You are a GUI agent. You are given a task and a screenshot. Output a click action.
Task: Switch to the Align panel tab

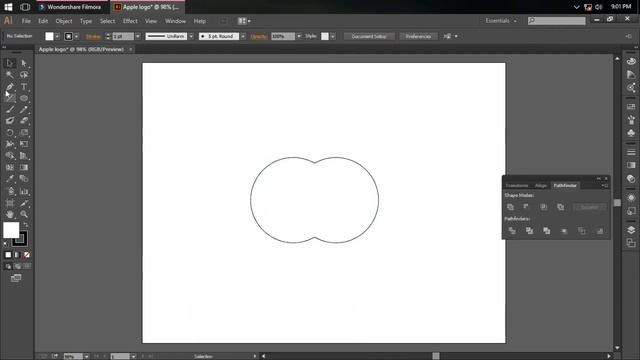pos(541,185)
